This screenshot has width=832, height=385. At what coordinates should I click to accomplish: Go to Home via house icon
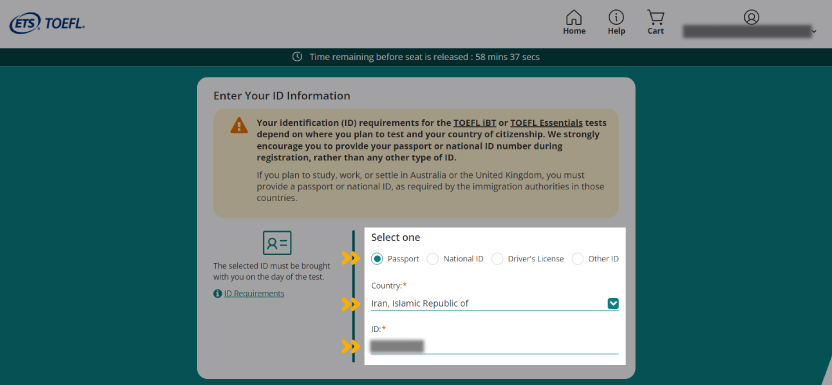574,18
